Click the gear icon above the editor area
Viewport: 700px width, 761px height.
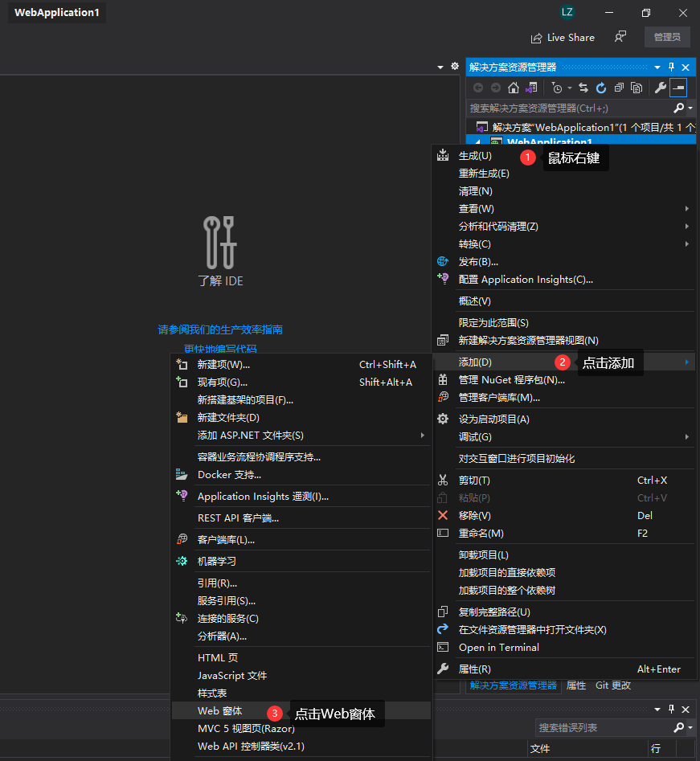tap(455, 66)
